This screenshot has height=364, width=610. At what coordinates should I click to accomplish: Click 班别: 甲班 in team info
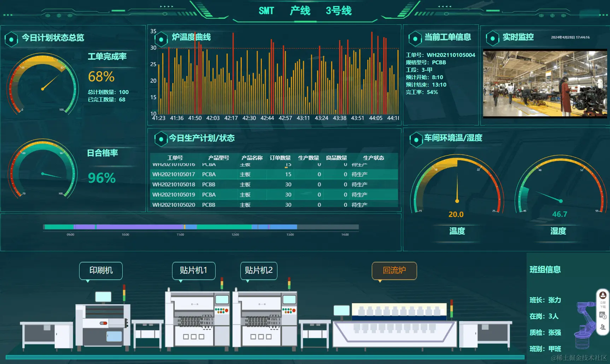coord(545,349)
